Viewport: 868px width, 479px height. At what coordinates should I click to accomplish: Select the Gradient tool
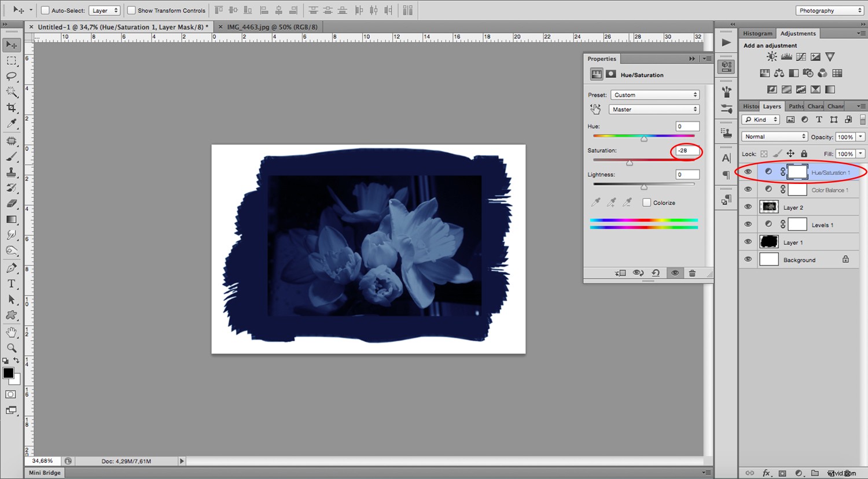pos(12,219)
